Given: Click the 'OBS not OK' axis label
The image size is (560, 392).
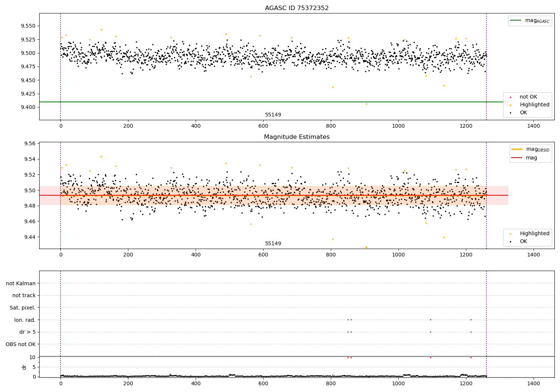Looking at the screenshot, I should coord(21,344).
